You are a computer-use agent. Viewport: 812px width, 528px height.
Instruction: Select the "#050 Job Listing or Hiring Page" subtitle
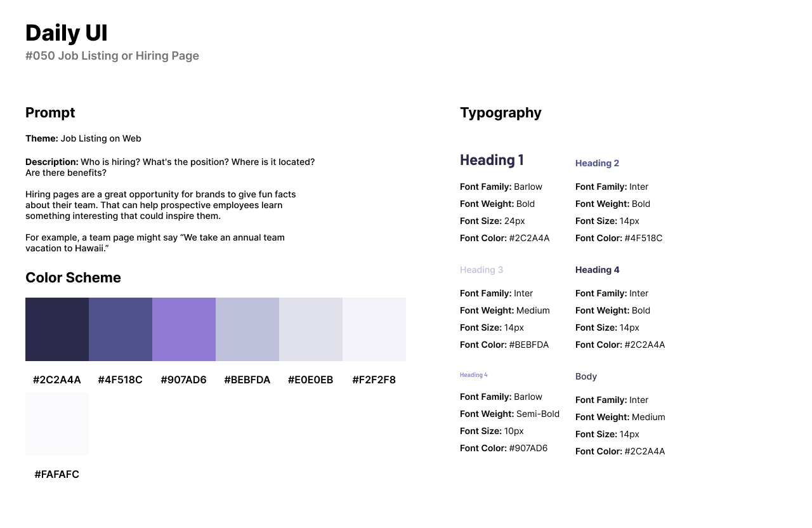pos(112,56)
